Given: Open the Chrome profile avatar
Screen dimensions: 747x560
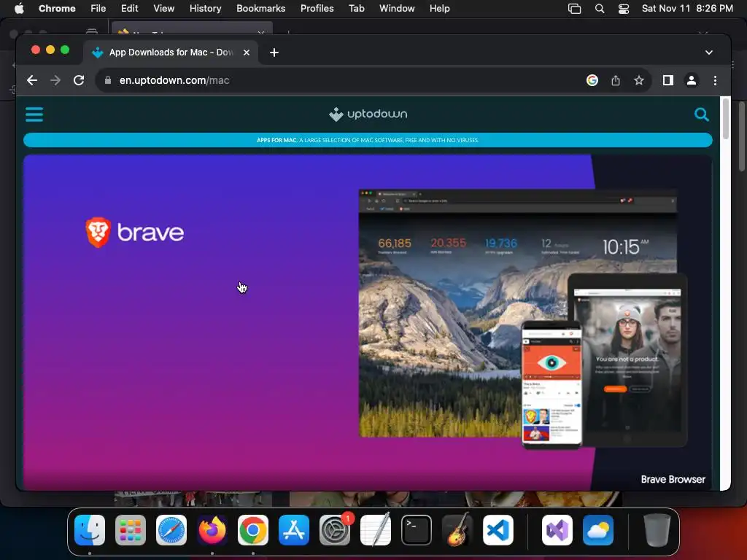Looking at the screenshot, I should tap(692, 80).
